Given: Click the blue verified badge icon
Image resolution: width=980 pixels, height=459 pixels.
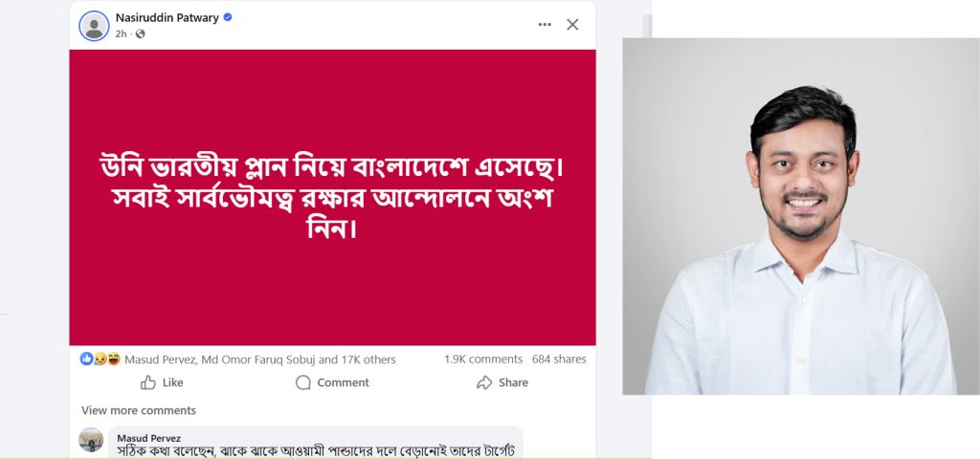Looking at the screenshot, I should [x=228, y=17].
